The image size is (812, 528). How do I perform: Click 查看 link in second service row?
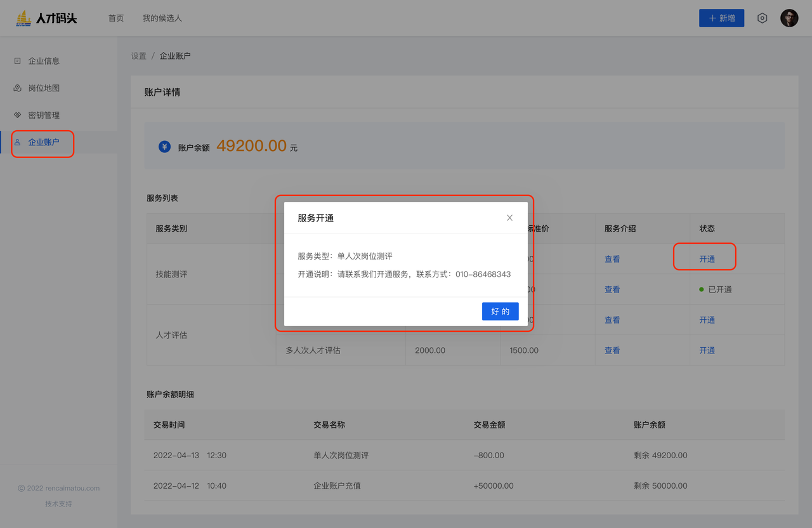point(612,289)
